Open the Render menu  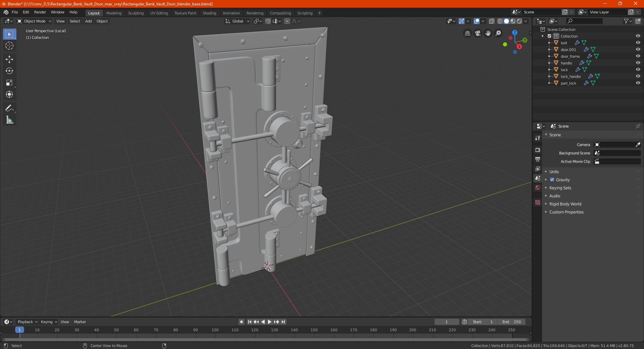point(40,12)
